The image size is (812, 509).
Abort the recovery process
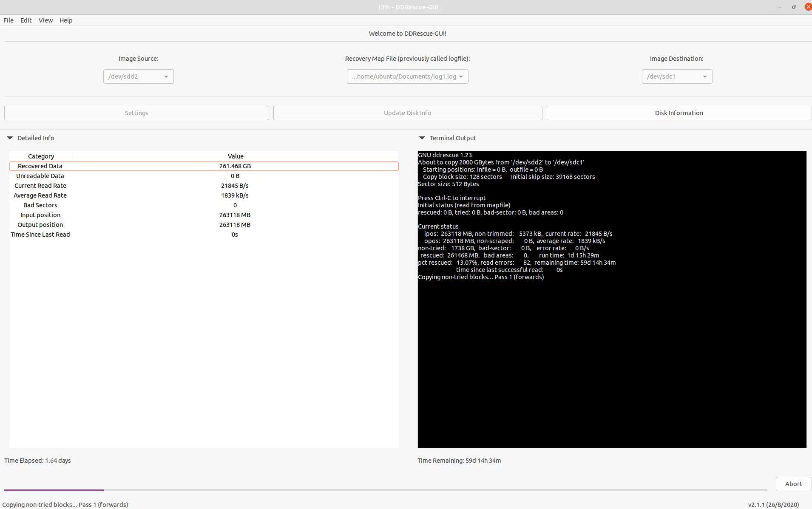click(x=793, y=484)
